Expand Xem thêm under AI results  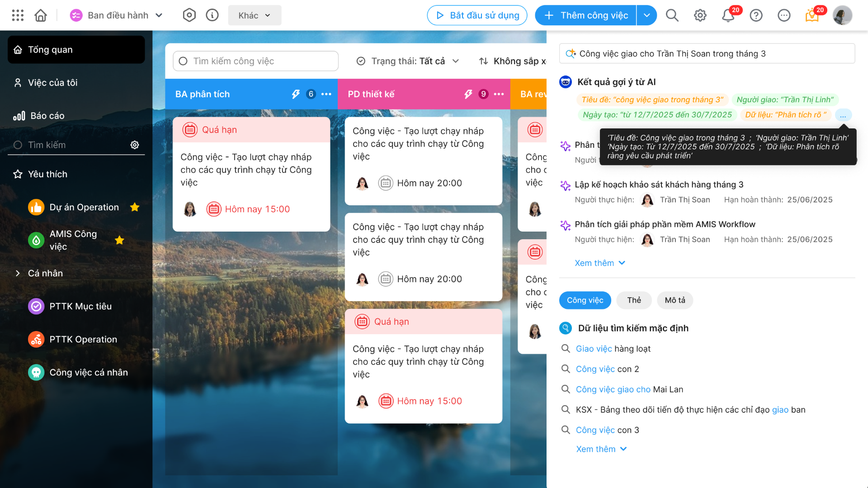click(x=600, y=263)
